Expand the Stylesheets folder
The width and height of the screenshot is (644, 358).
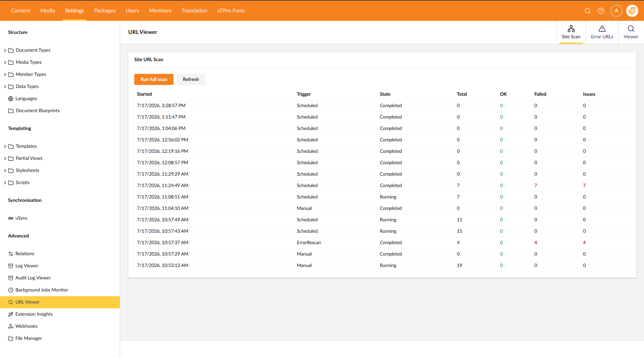[5, 171]
